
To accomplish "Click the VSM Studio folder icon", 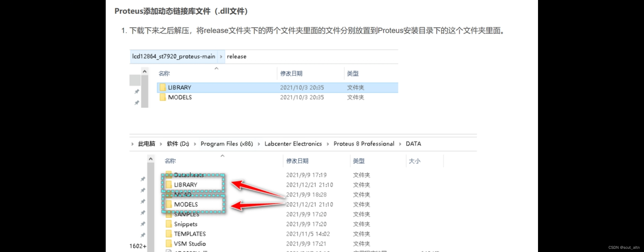I will pos(169,244).
